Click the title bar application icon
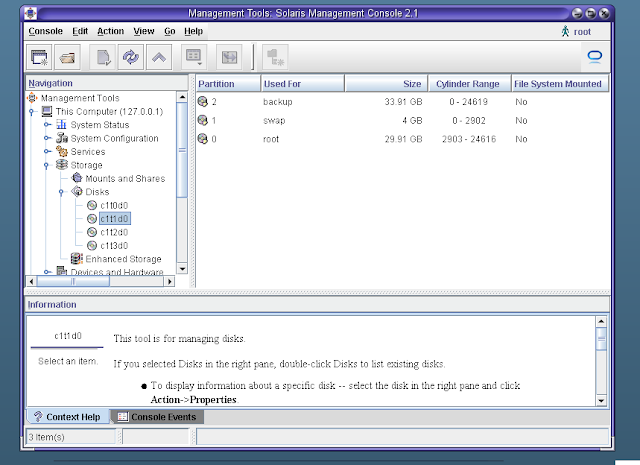This screenshot has height=465, width=640. (x=30, y=13)
